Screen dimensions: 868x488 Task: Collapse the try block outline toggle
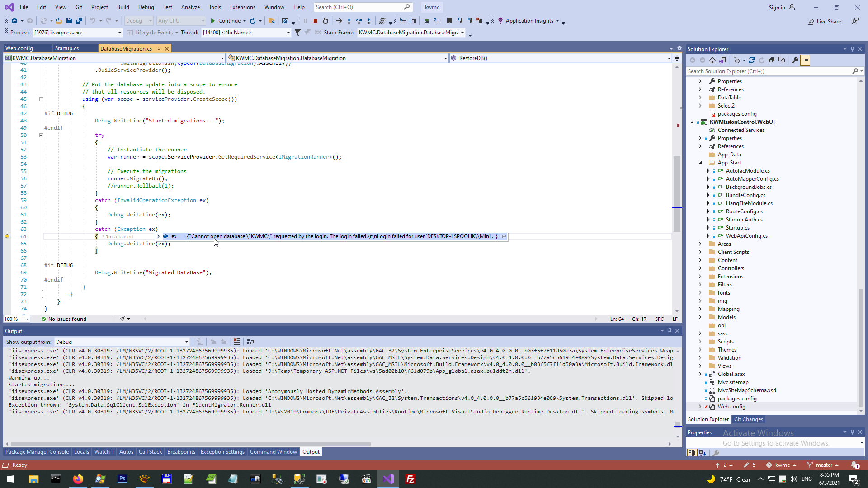41,135
